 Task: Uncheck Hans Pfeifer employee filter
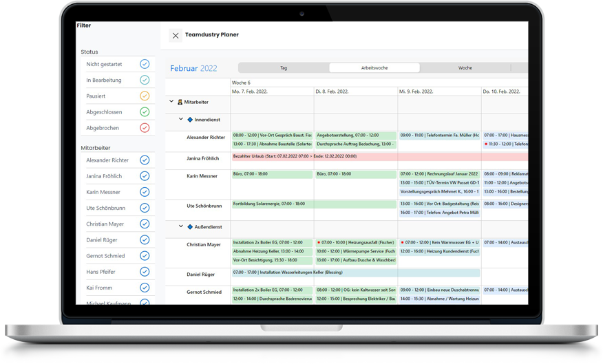pyautogui.click(x=145, y=272)
